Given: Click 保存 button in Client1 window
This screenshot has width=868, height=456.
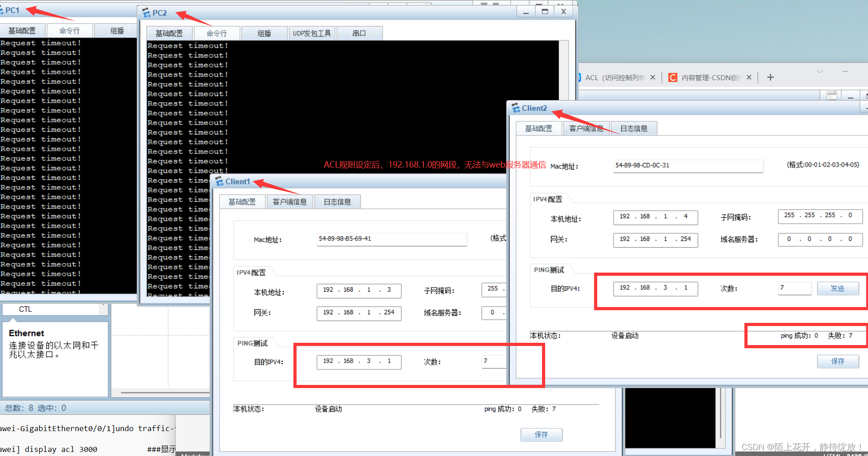Looking at the screenshot, I should 542,435.
